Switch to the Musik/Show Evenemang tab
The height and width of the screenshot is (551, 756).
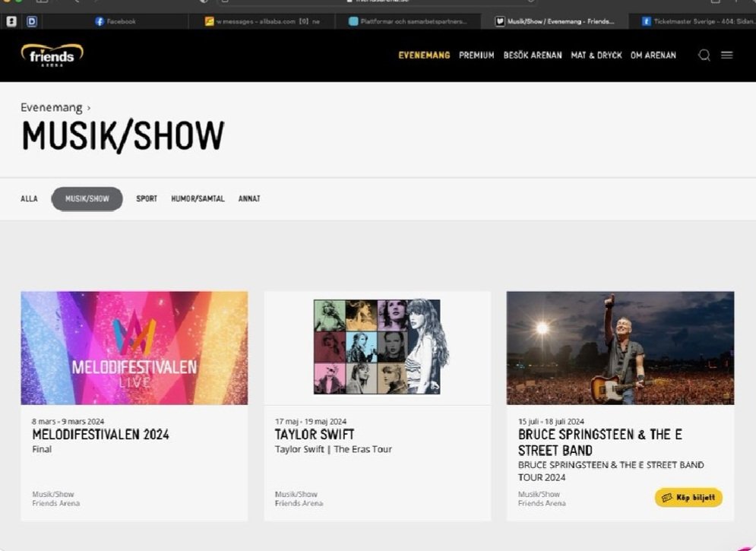click(555, 21)
